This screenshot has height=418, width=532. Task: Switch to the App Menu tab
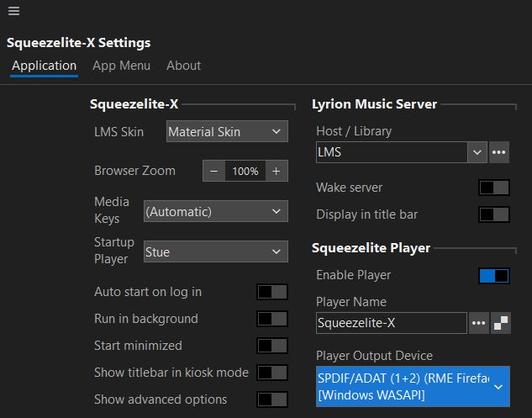click(121, 66)
